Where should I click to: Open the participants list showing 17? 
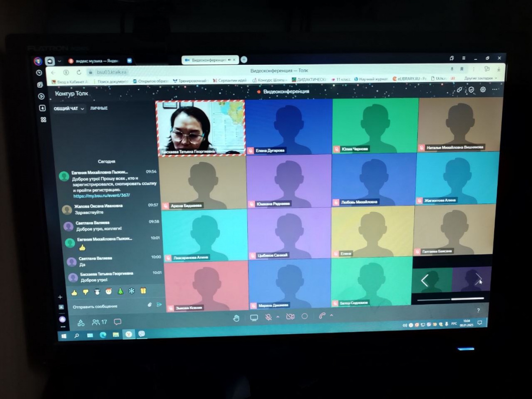pyautogui.click(x=99, y=322)
